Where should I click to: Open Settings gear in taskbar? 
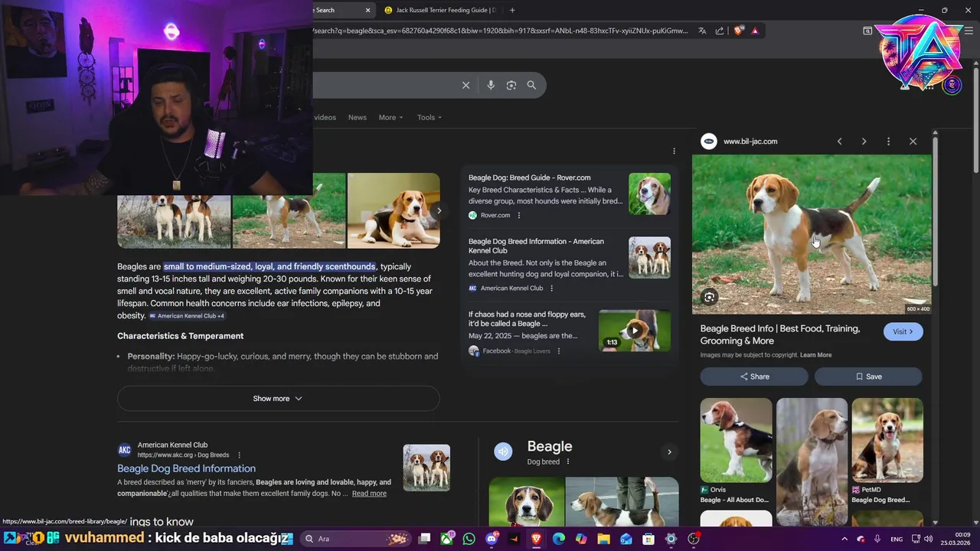[x=671, y=539]
